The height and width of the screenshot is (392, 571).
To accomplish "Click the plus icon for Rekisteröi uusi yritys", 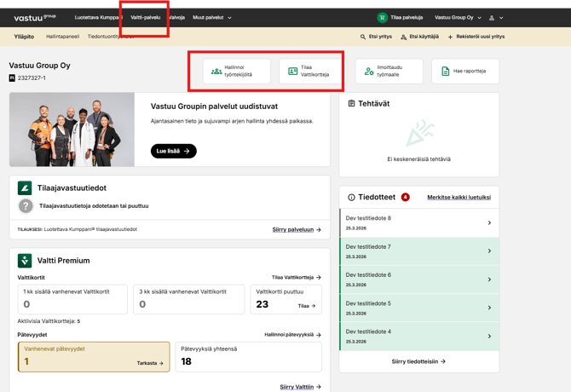I will 450,37.
